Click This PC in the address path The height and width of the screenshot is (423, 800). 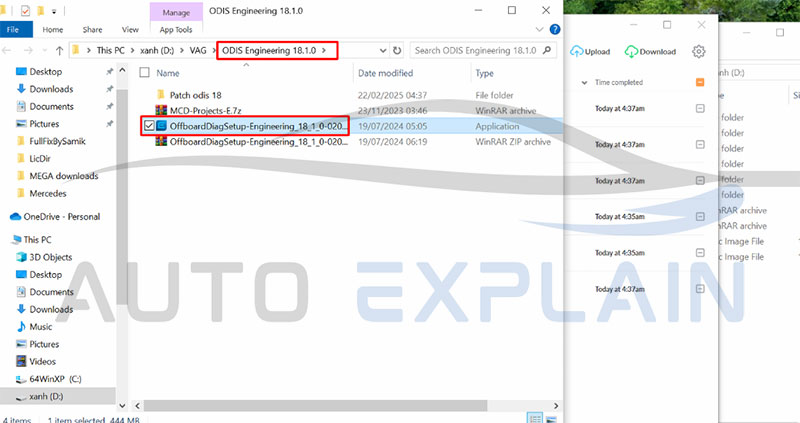111,51
